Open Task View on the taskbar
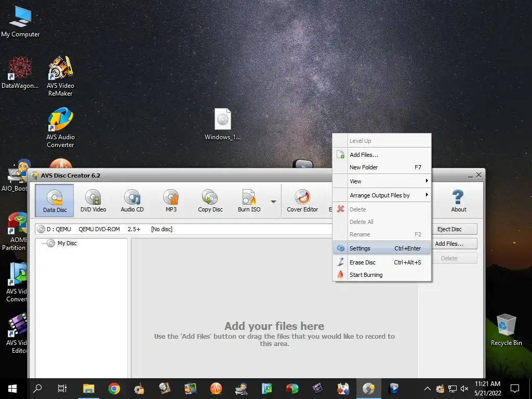This screenshot has height=399, width=532. pyautogui.click(x=62, y=389)
